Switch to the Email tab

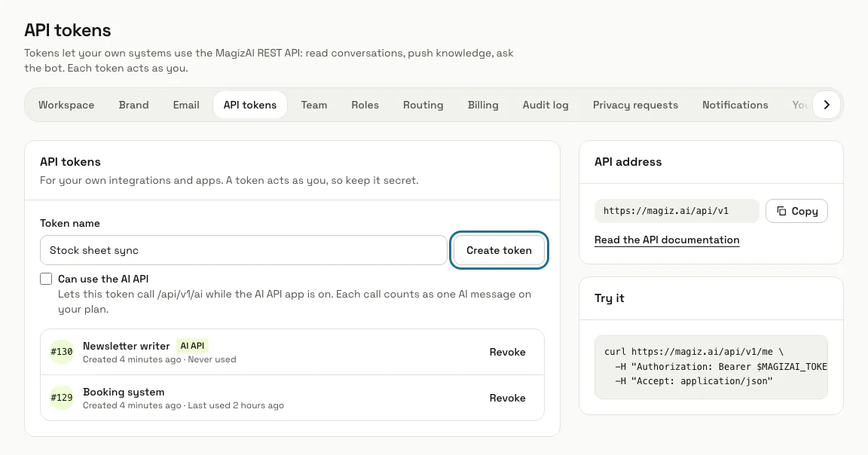click(x=186, y=105)
